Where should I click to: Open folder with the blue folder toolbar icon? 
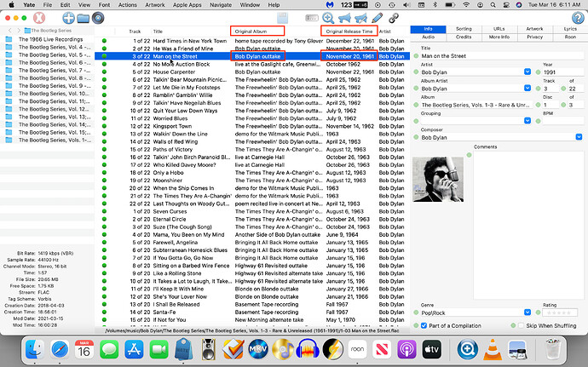tap(84, 18)
